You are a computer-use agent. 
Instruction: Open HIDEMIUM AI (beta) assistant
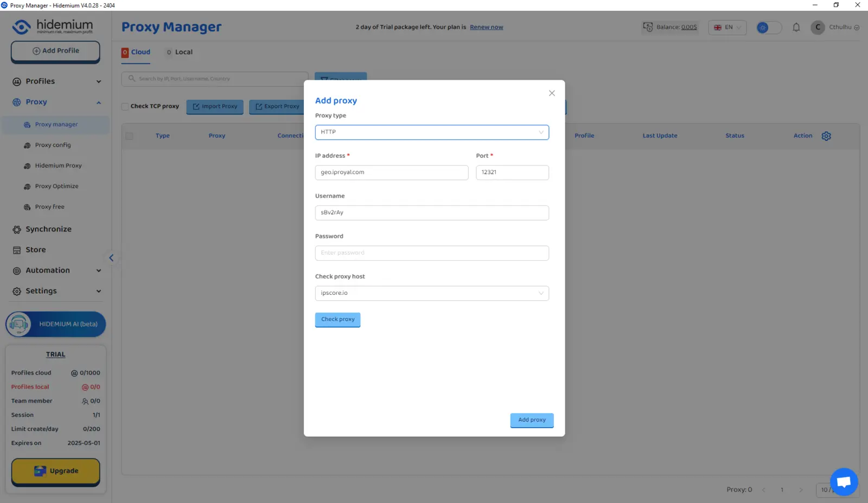(x=56, y=324)
